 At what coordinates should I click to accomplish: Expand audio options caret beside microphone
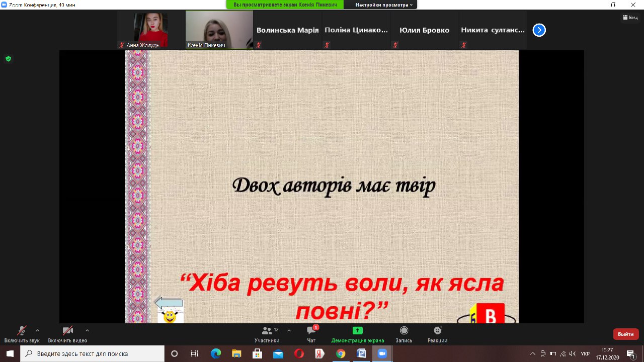[37, 330]
